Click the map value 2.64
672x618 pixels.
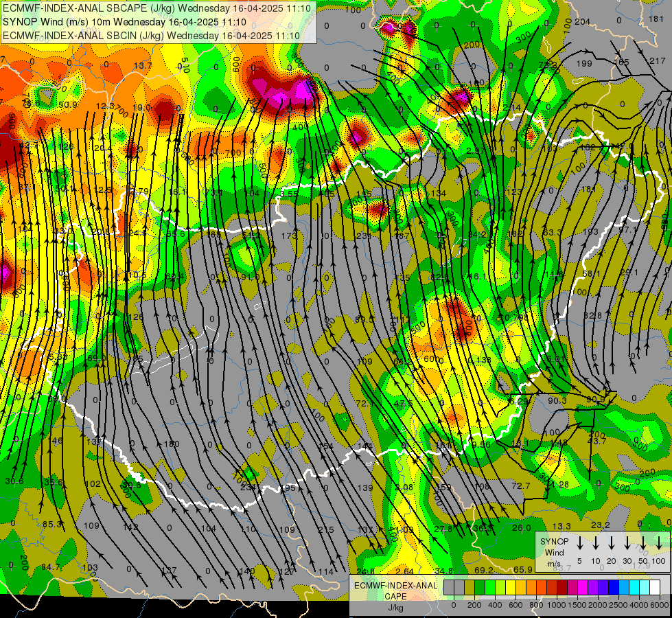404,571
